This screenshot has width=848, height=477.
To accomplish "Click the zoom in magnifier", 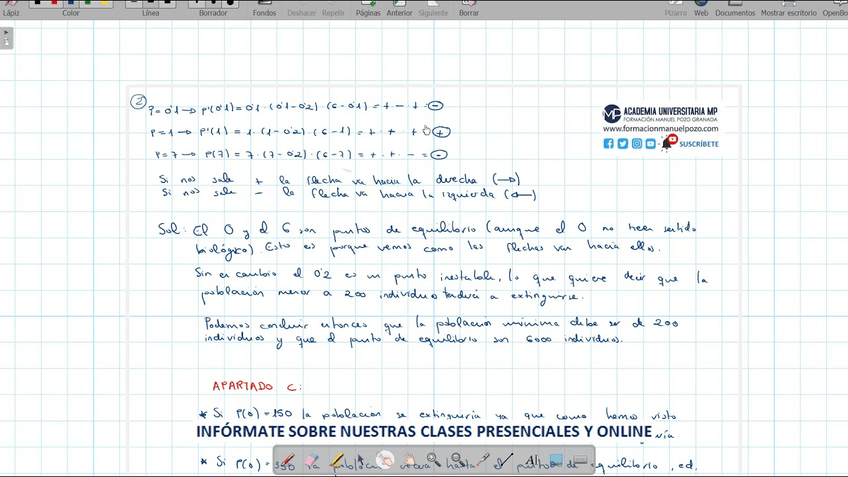I will [433, 461].
